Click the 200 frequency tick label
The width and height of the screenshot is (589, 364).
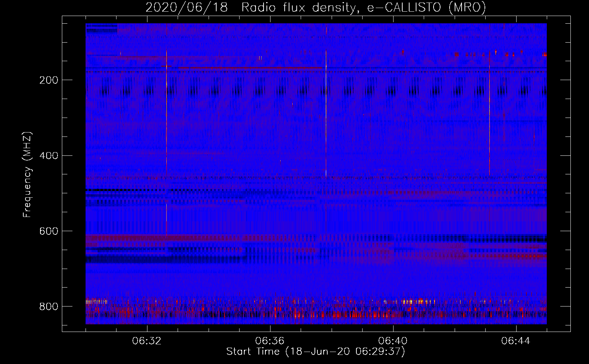(49, 80)
